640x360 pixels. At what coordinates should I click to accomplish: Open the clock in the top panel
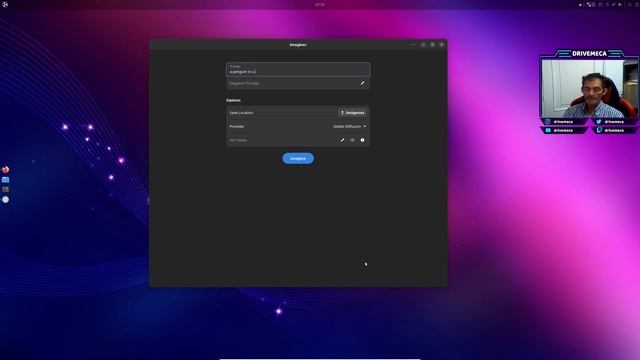tap(320, 4)
